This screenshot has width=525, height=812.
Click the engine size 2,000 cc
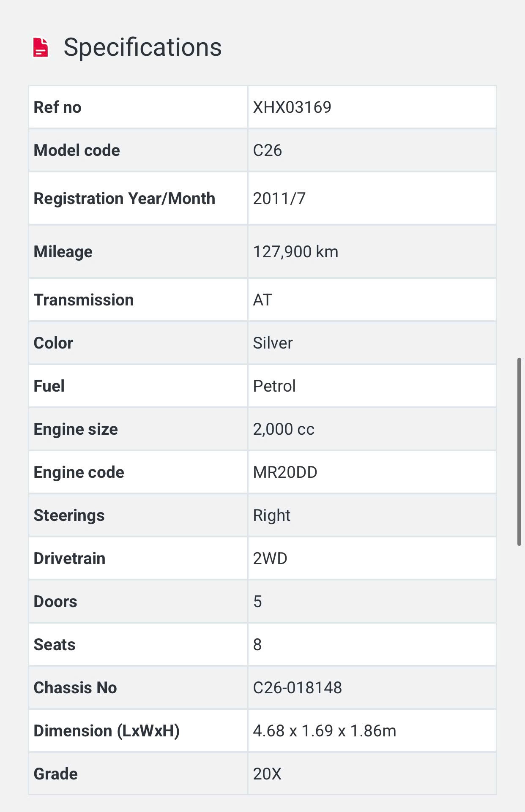point(284,429)
